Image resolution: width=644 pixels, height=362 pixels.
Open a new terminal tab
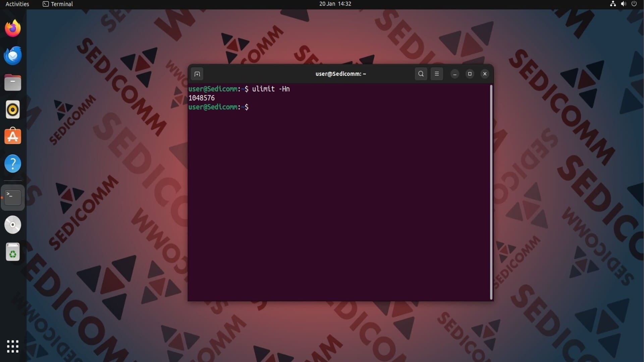(x=197, y=74)
